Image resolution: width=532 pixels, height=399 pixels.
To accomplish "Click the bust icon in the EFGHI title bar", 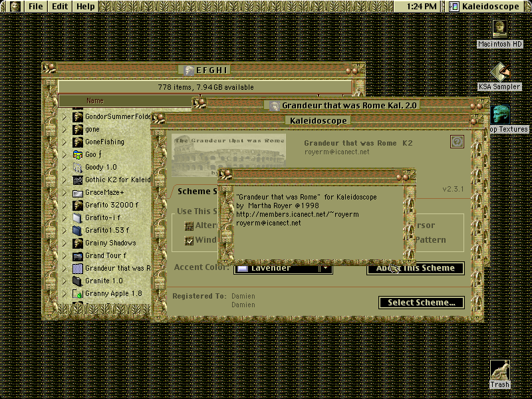I will [x=189, y=70].
